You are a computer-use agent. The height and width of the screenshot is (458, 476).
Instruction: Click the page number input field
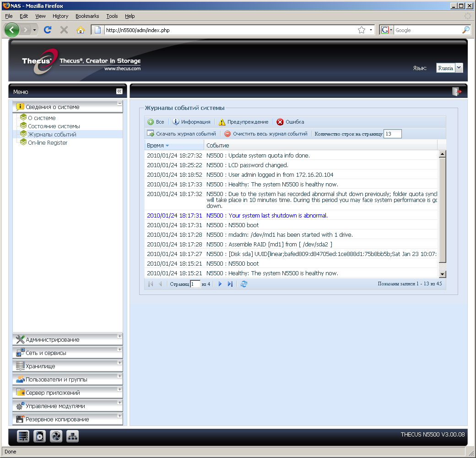pyautogui.click(x=195, y=284)
